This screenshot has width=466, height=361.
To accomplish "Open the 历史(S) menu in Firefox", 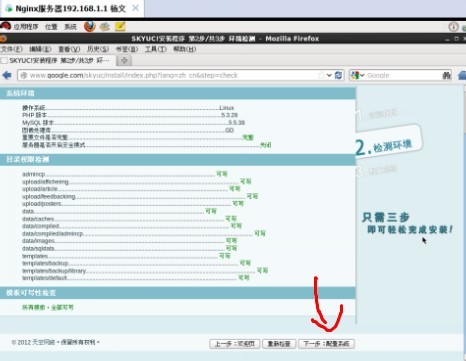I will 98,49.
